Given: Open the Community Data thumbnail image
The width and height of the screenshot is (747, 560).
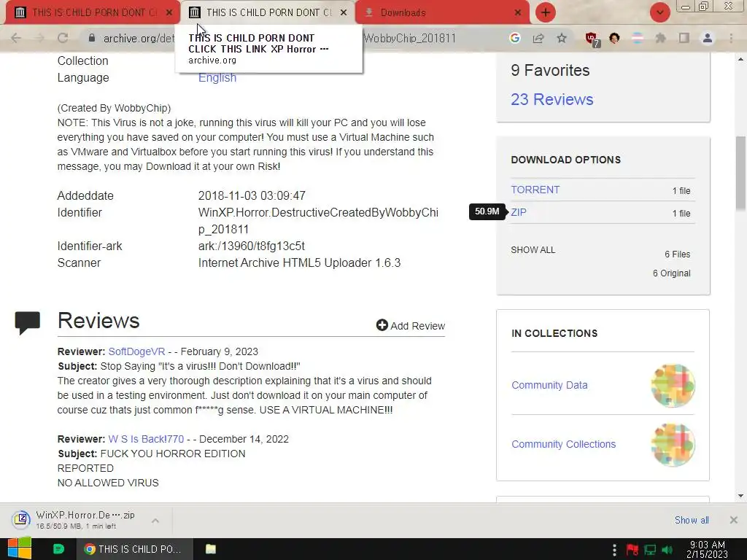Looking at the screenshot, I should pyautogui.click(x=673, y=385).
